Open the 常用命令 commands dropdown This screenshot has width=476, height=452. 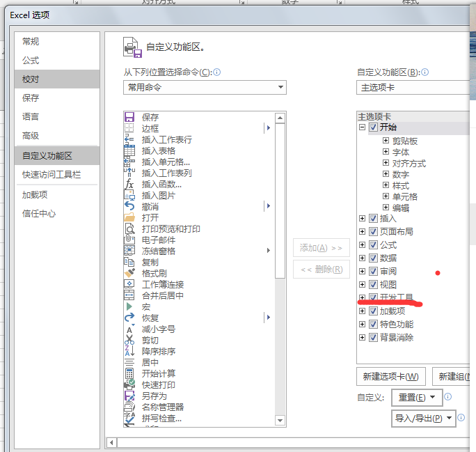(x=205, y=88)
